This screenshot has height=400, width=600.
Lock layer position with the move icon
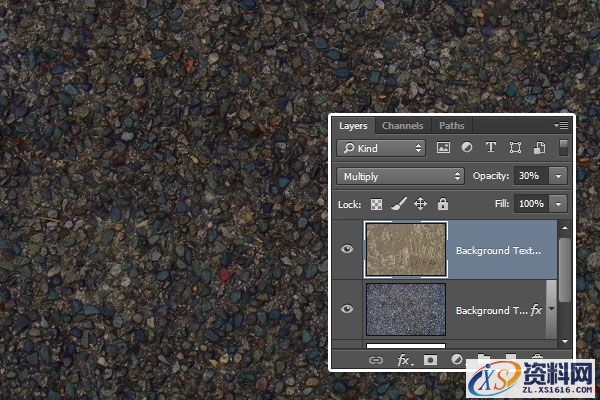click(420, 203)
